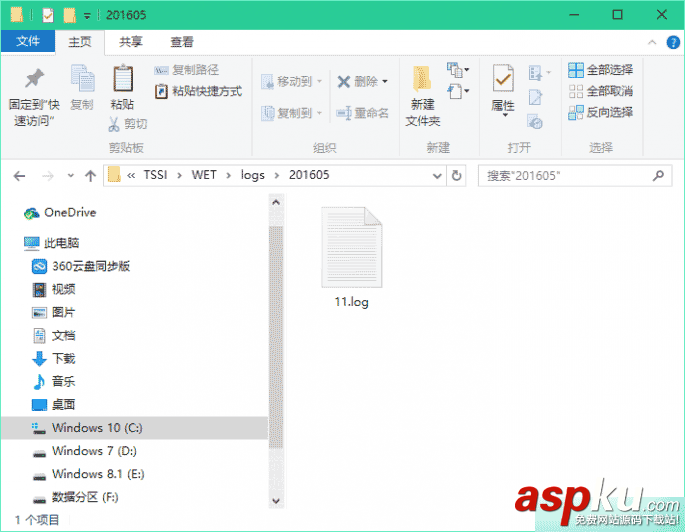Open Desktop (桌面) folder
This screenshot has height=532, width=685.
[x=54, y=404]
